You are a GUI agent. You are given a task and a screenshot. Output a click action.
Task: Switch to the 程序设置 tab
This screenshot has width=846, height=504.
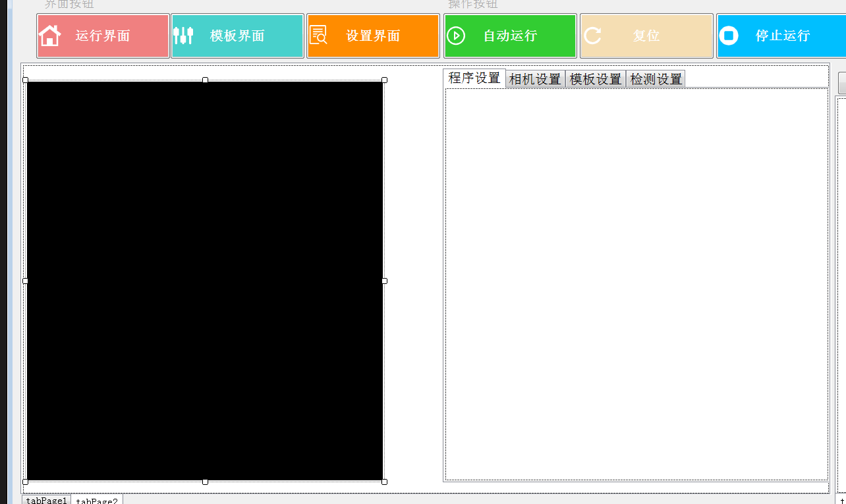click(x=474, y=78)
